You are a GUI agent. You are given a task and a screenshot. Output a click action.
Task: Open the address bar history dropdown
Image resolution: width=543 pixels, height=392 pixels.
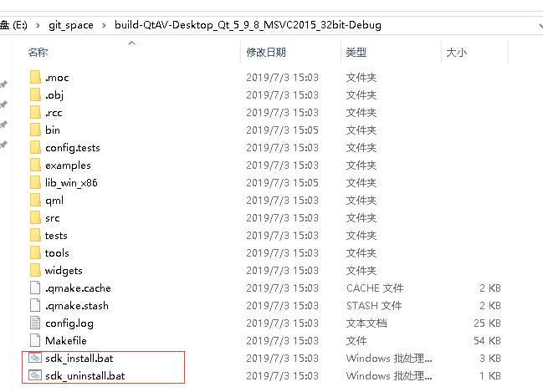(540, 26)
